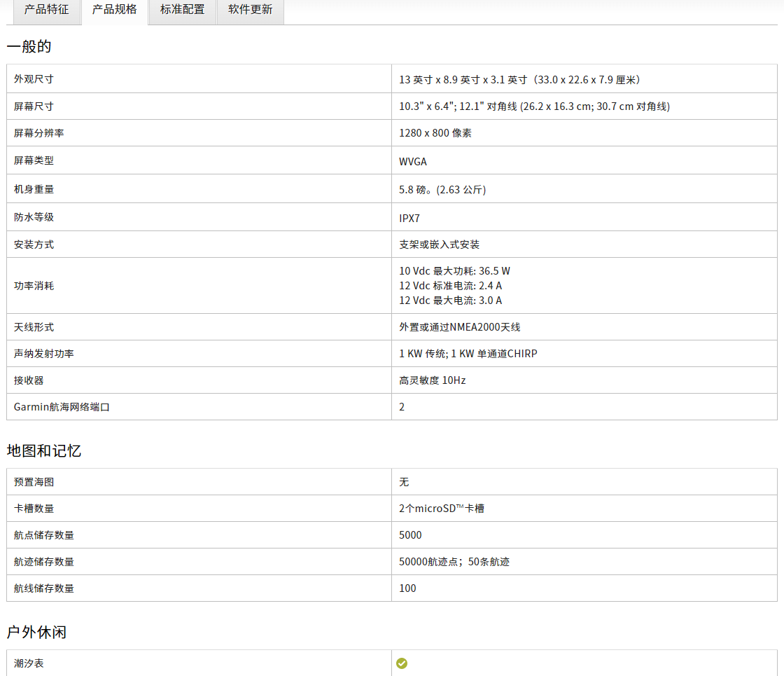The height and width of the screenshot is (676, 784).
Task: Open the 产品特征 tab
Action: coord(46,10)
